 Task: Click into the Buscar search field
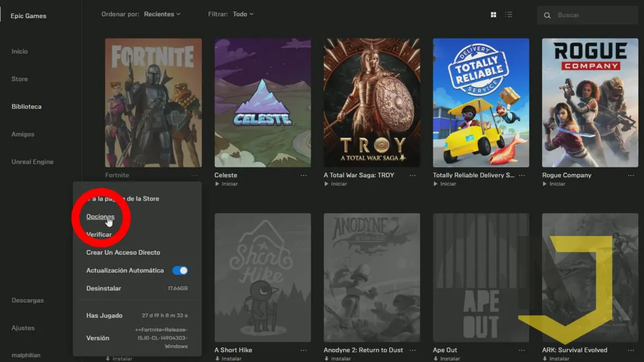click(588, 15)
